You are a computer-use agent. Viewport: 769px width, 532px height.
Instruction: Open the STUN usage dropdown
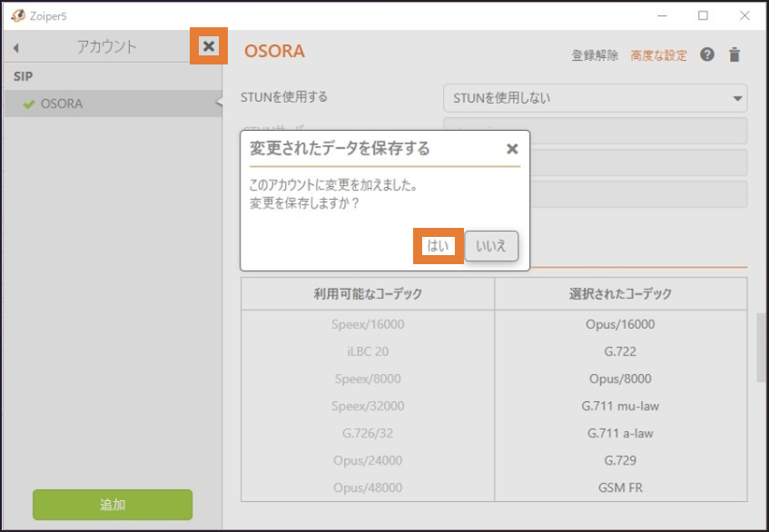[x=595, y=98]
